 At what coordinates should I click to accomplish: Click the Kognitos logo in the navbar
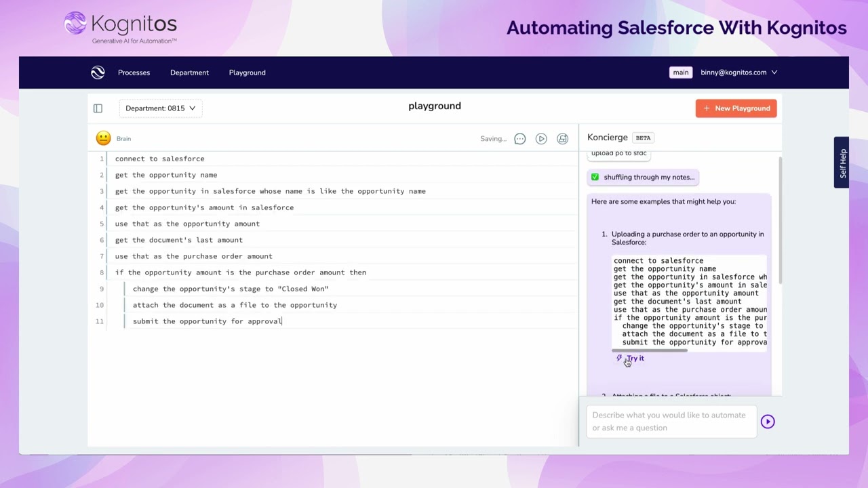98,73
